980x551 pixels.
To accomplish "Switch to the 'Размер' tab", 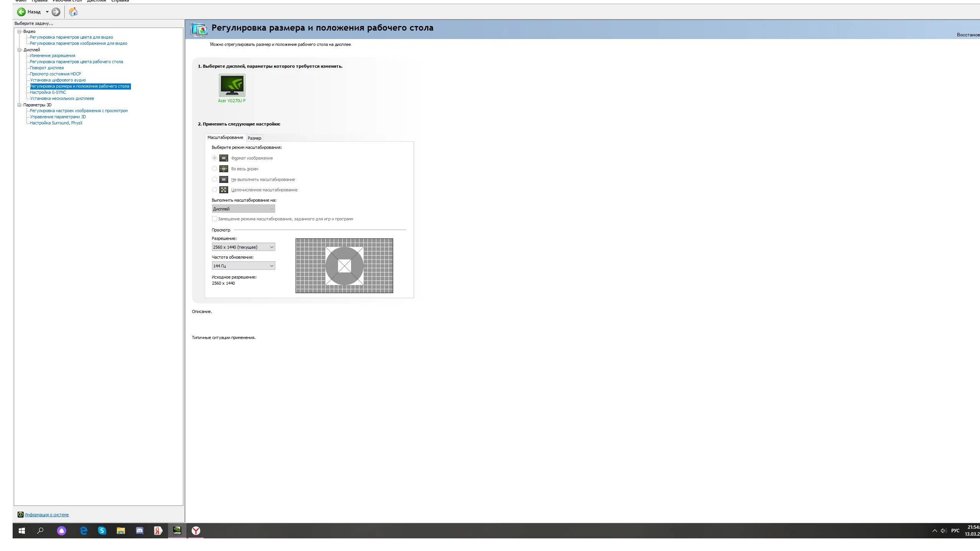I will click(254, 138).
